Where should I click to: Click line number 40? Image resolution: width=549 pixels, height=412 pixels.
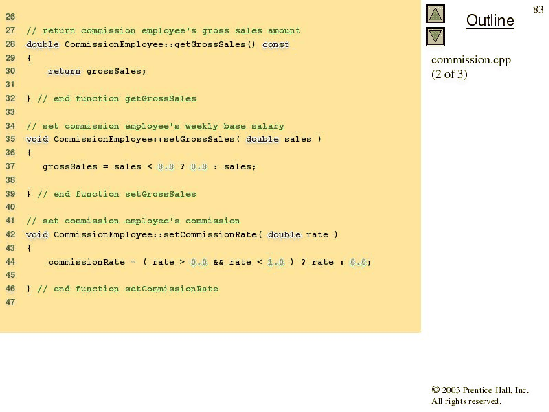10,207
